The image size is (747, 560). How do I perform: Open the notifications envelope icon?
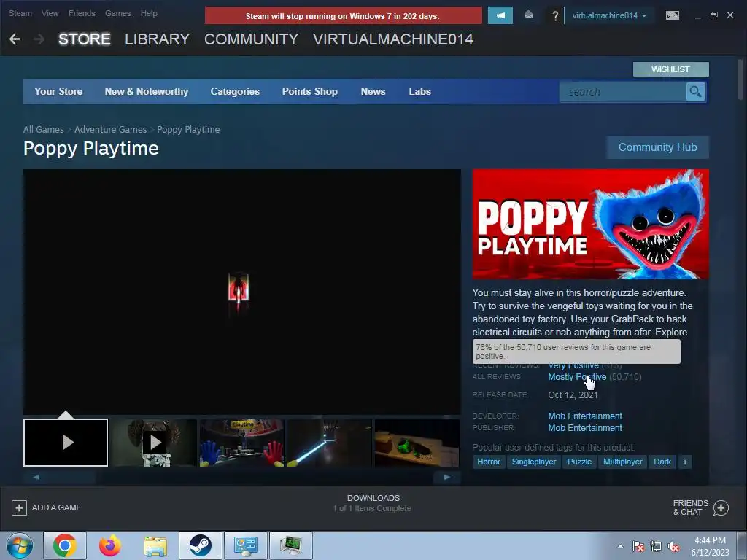(x=528, y=15)
